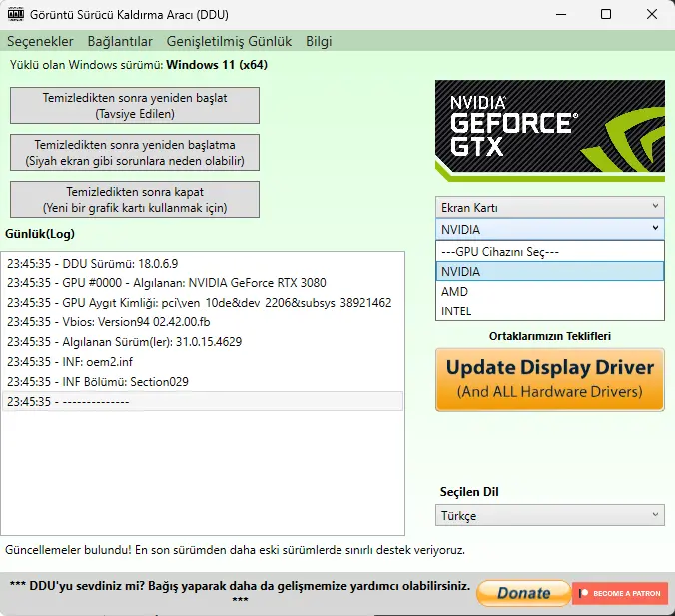Click the Become a Patron button
The width and height of the screenshot is (675, 616).
click(620, 593)
